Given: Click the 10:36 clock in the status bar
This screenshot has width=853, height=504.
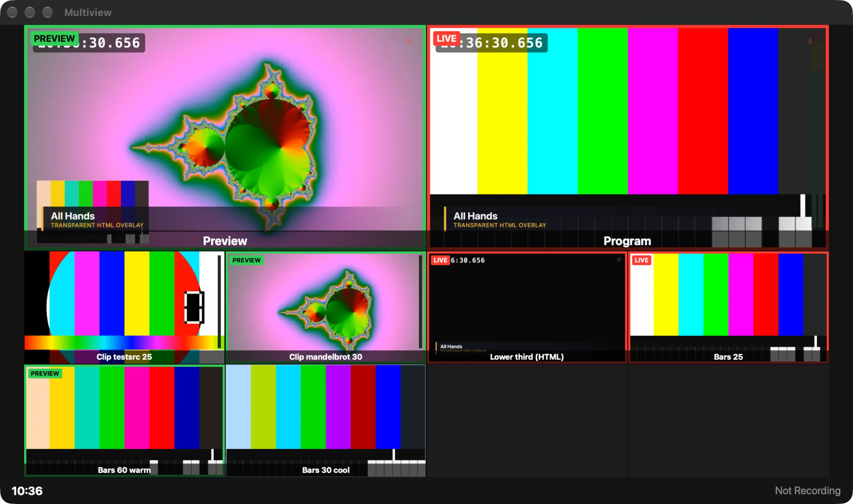Looking at the screenshot, I should (x=27, y=491).
